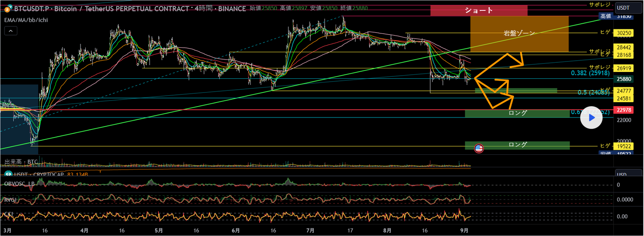Click the US flag economic event marker
Viewport: 644px width, 236px height.
(x=479, y=148)
